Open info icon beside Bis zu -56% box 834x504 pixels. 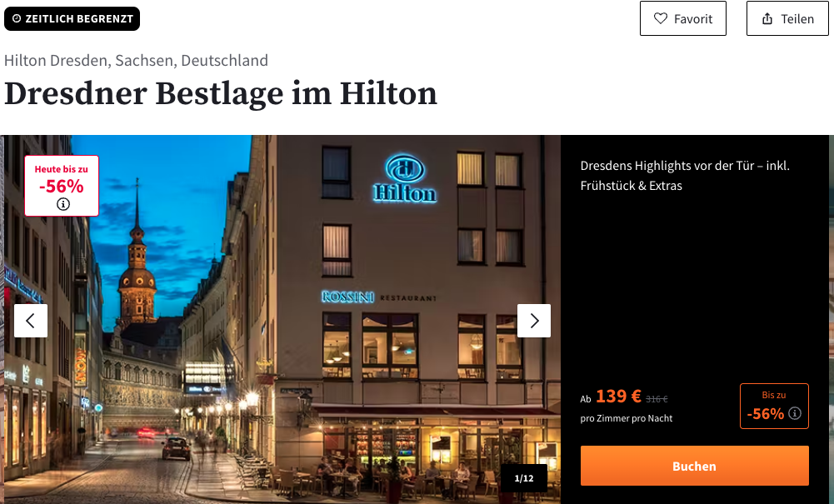pyautogui.click(x=795, y=413)
